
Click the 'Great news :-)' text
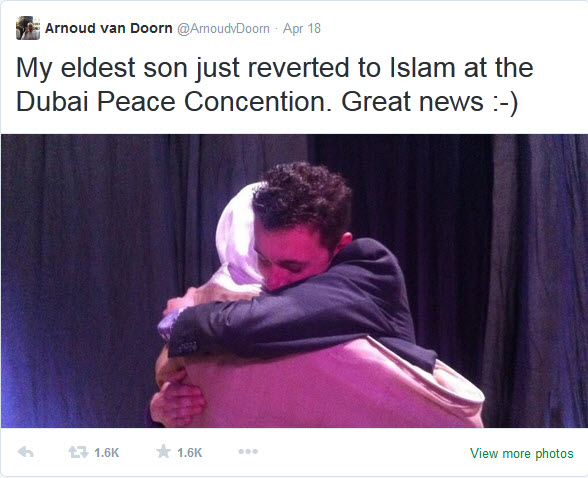coord(430,102)
